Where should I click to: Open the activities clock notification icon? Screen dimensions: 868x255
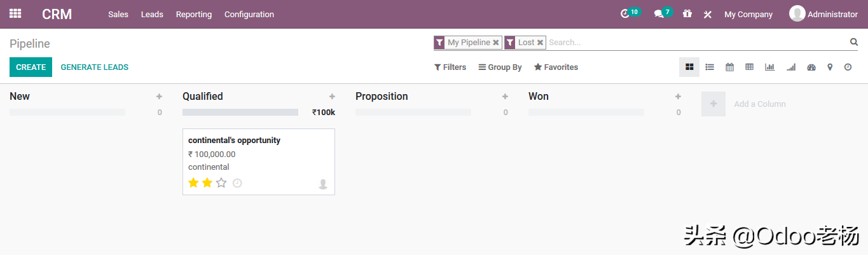[625, 14]
